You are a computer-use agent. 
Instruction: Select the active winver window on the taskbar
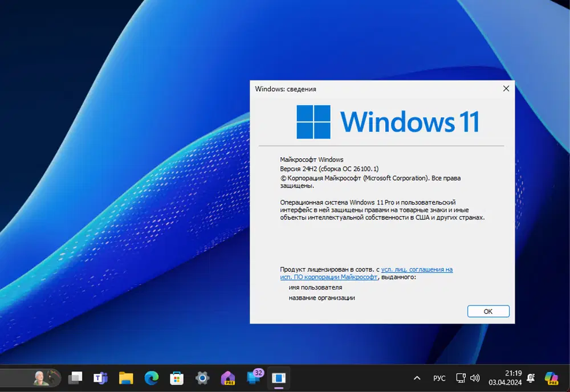(278, 378)
